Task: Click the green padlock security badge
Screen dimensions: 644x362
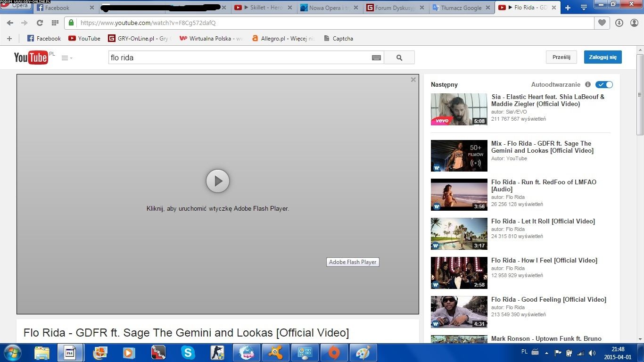Action: 71,23
